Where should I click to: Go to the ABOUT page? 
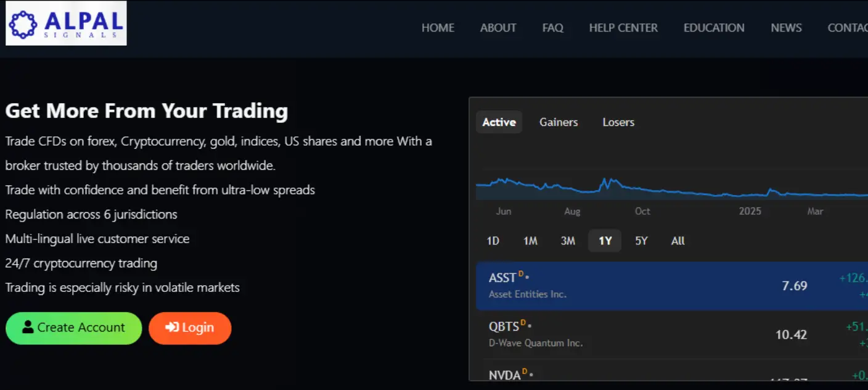498,28
